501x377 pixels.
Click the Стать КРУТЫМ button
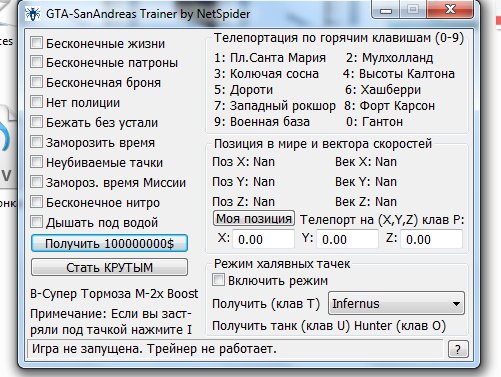[x=109, y=267]
